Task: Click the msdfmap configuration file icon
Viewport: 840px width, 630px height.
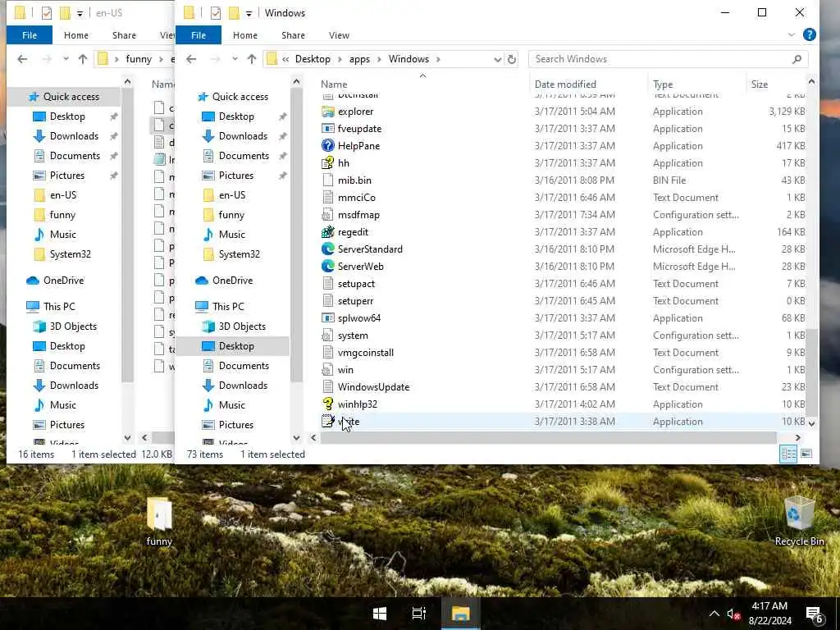Action: (x=328, y=215)
